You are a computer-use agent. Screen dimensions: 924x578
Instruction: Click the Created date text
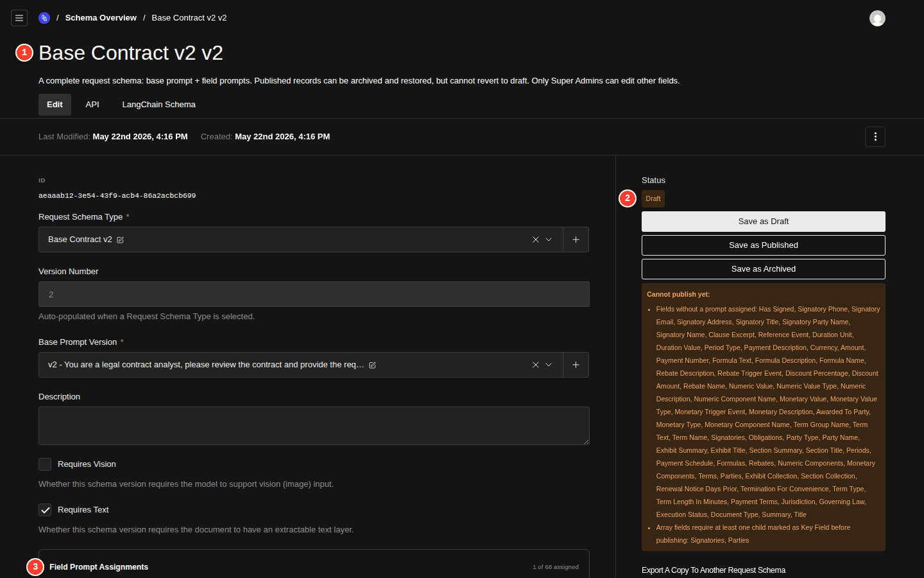[282, 137]
